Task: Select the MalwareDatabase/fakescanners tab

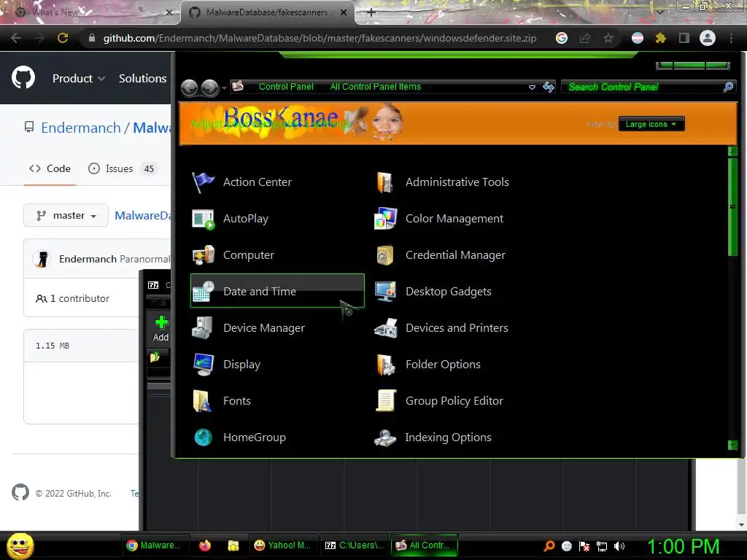Action: (267, 12)
